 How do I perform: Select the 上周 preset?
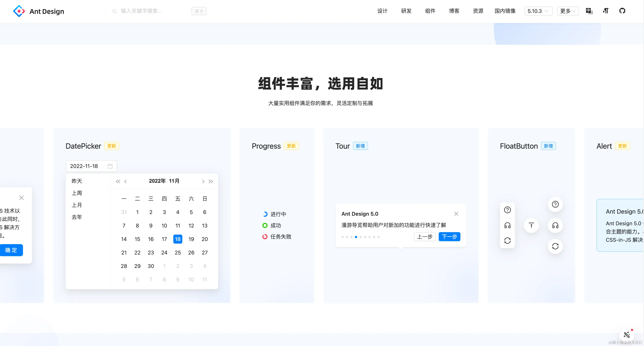coord(77,193)
